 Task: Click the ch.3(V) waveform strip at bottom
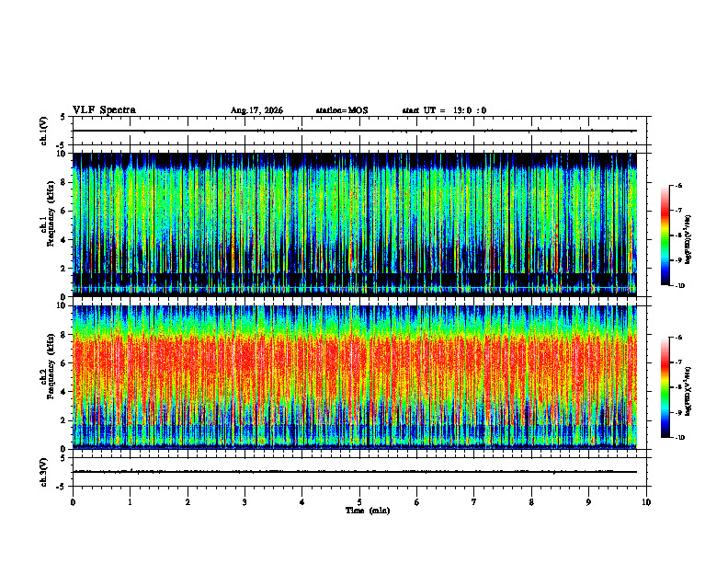pos(354,472)
